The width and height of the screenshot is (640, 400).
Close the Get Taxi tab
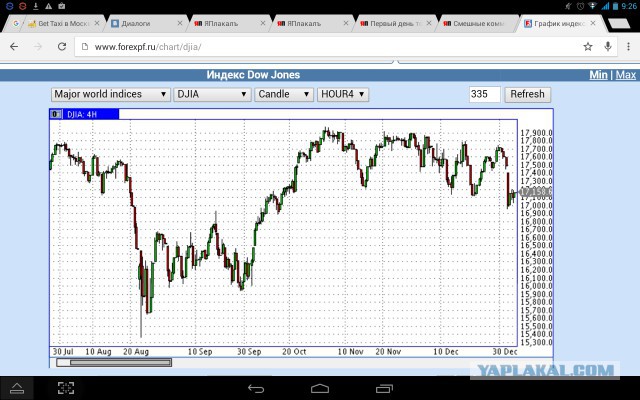click(97, 23)
